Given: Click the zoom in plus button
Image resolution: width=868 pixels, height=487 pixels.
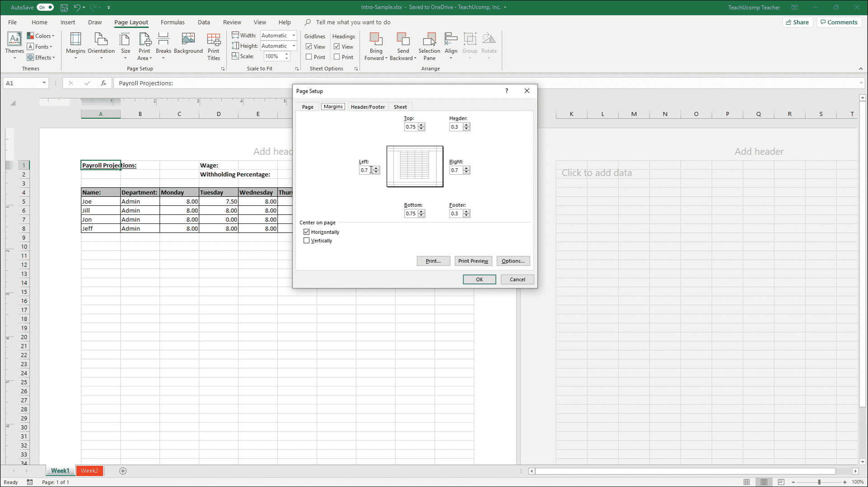Looking at the screenshot, I should [x=845, y=482].
